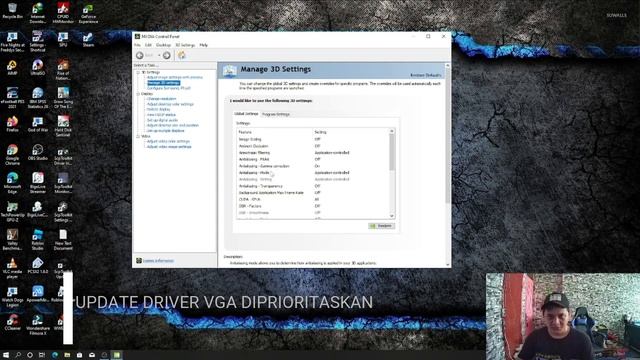Open GeForce Experience desktop shortcut

[88, 13]
